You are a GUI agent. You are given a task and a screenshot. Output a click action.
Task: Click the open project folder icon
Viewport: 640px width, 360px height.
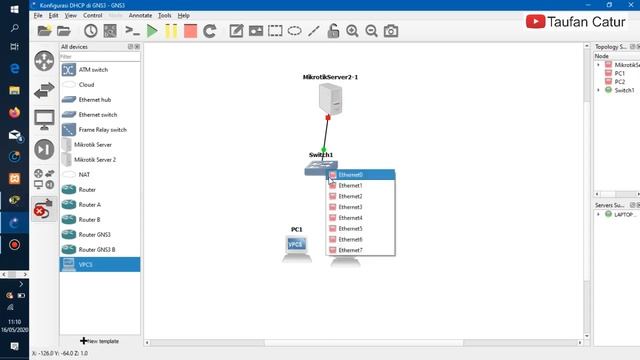pyautogui.click(x=64, y=31)
